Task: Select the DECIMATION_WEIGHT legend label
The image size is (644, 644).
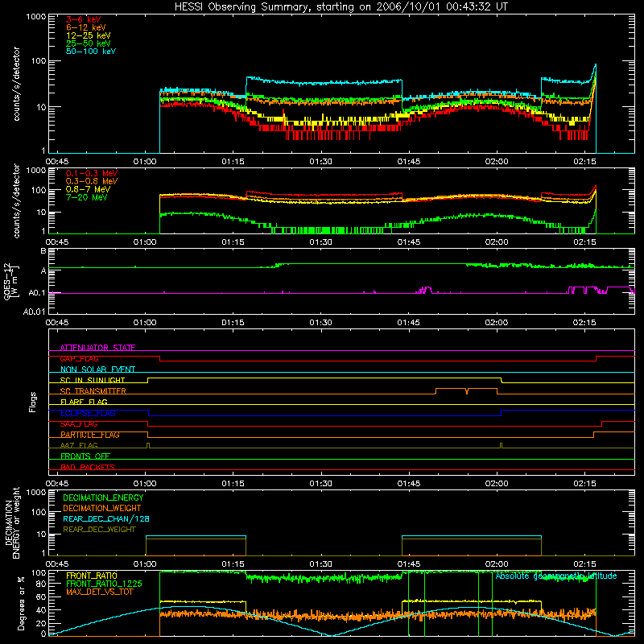Action: coord(102,508)
